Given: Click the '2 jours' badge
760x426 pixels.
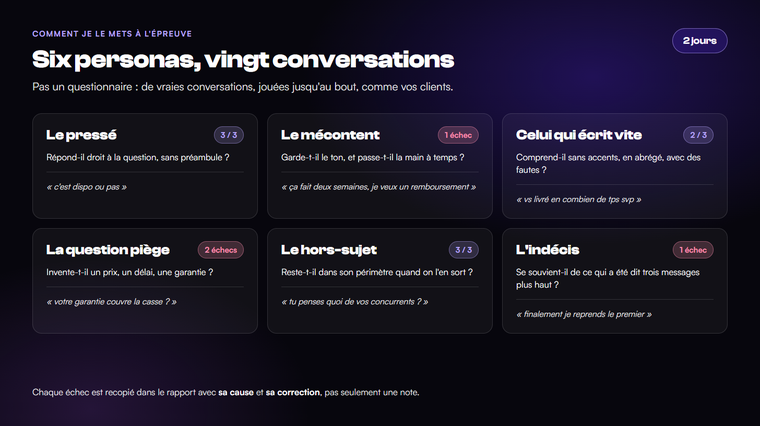Looking at the screenshot, I should [699, 41].
